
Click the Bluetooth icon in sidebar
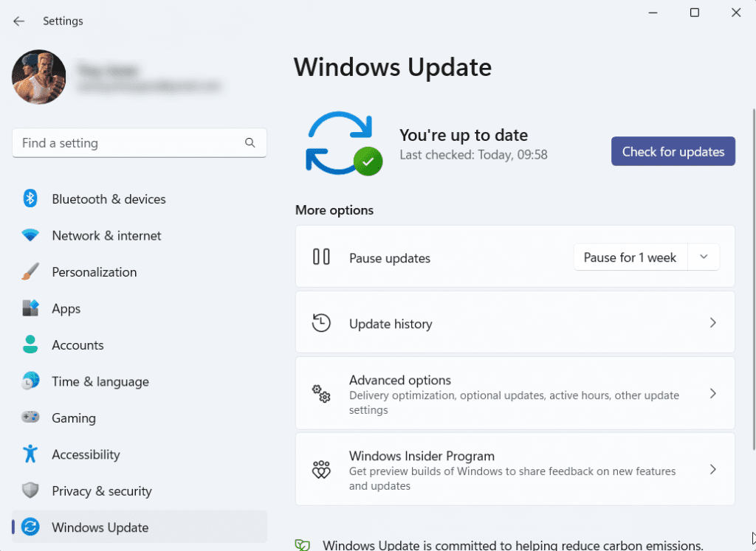click(x=30, y=198)
